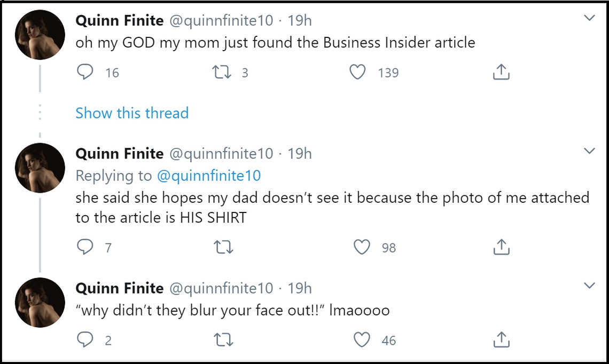The height and width of the screenshot is (364, 609).
Task: Click the Show this thread link
Action: [x=132, y=113]
